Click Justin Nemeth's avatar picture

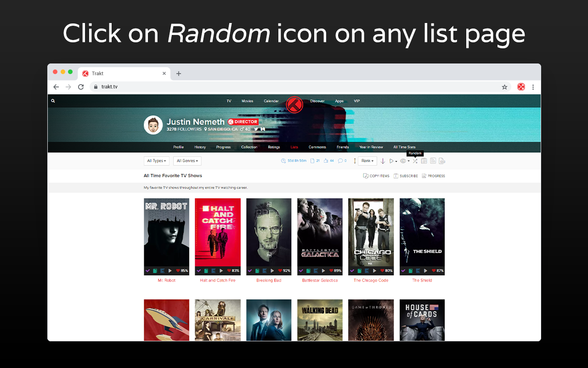pos(153,125)
